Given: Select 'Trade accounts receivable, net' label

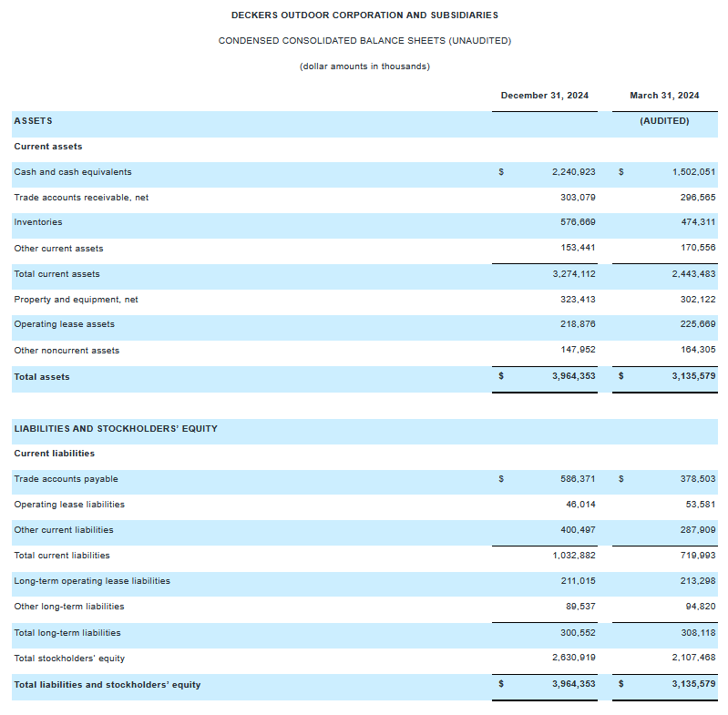Looking at the screenshot, I should [x=81, y=198].
